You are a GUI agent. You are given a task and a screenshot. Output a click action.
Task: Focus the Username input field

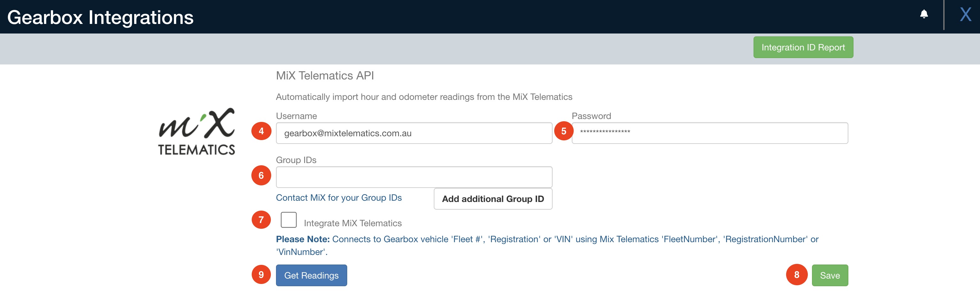point(414,133)
